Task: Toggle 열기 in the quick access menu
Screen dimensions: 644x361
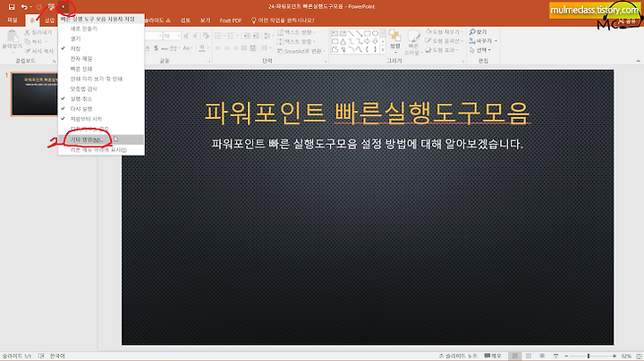Action: point(101,38)
